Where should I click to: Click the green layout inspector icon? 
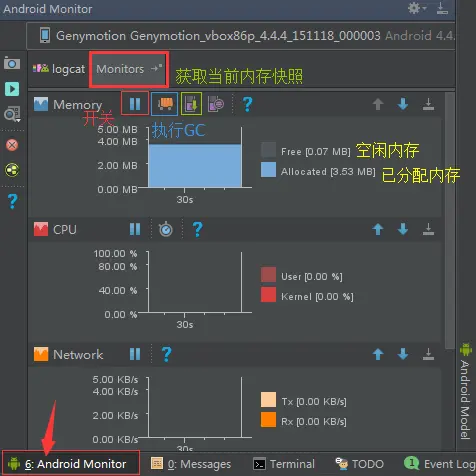coord(12,170)
